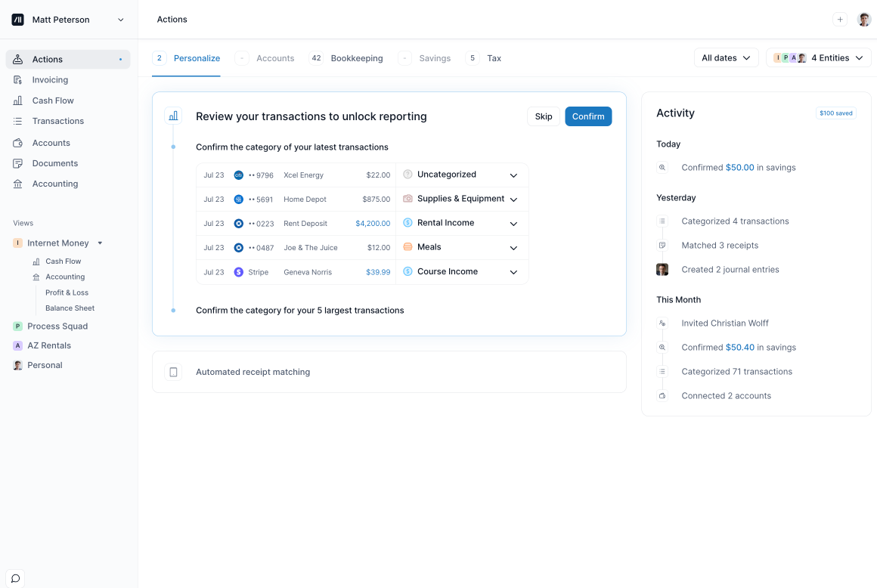877x588 pixels.
Task: Collapse the Internet Money view
Action: (100, 243)
